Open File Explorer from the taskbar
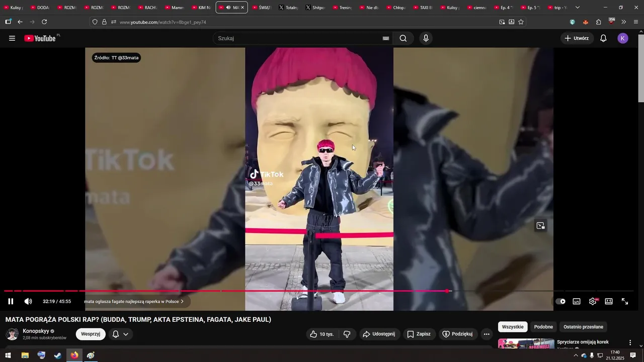This screenshot has height=362, width=644. coord(25,355)
